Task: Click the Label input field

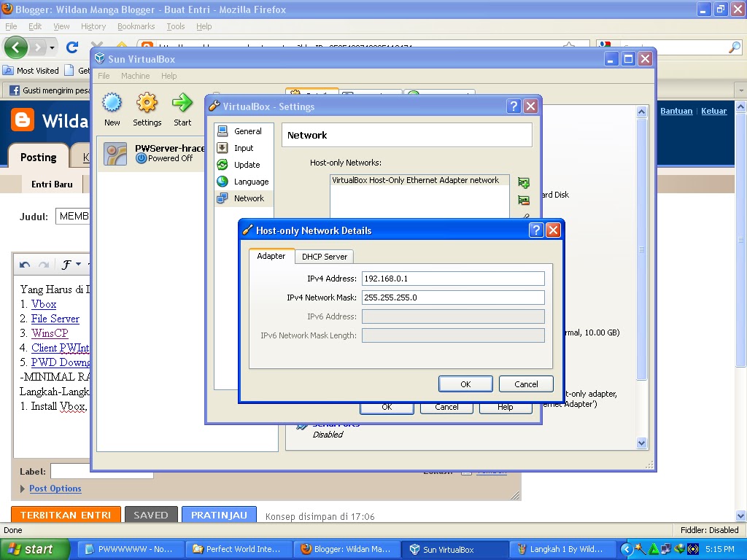Action: click(102, 471)
